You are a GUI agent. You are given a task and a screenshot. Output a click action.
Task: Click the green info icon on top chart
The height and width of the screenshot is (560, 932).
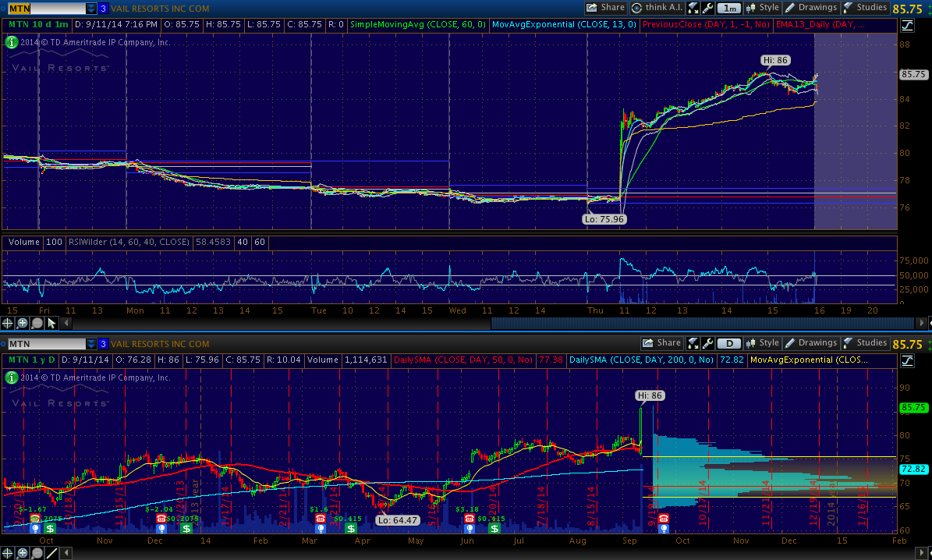(x=12, y=42)
